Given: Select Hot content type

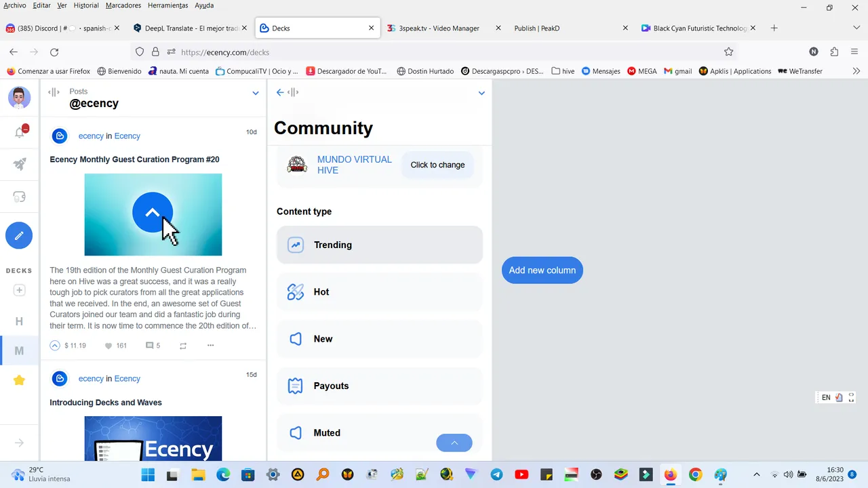Looking at the screenshot, I should tap(380, 292).
